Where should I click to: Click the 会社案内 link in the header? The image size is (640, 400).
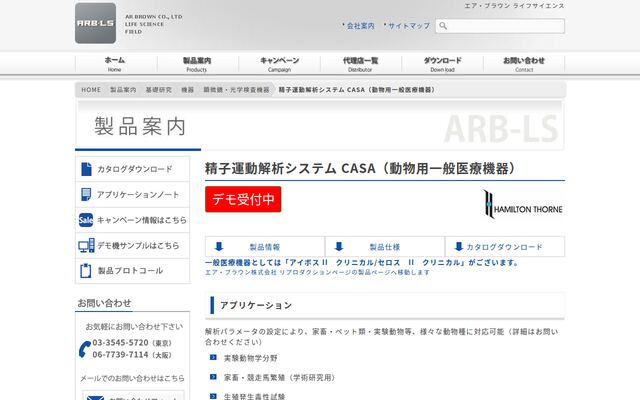(360, 26)
